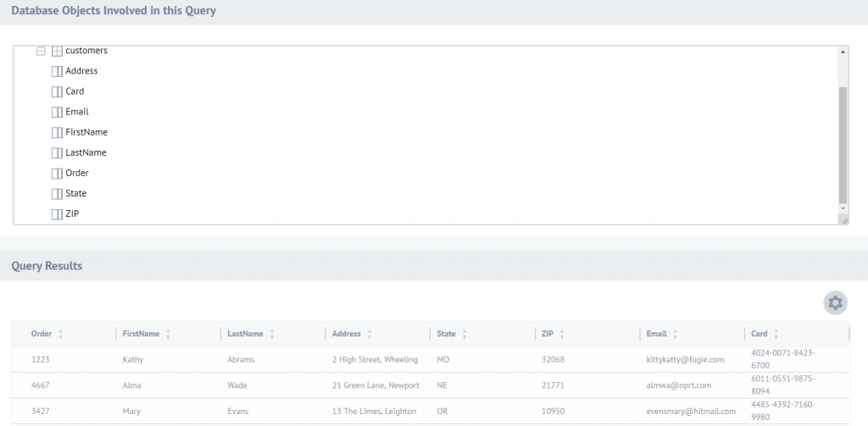Screen dimensions: 868x426
Task: Click the column icon beside Email
Action: coord(57,112)
